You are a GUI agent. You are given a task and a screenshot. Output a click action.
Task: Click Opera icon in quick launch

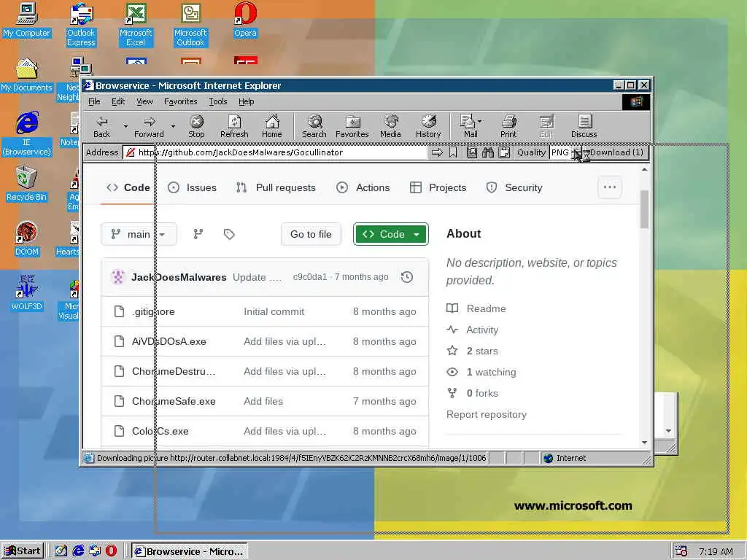point(111,551)
